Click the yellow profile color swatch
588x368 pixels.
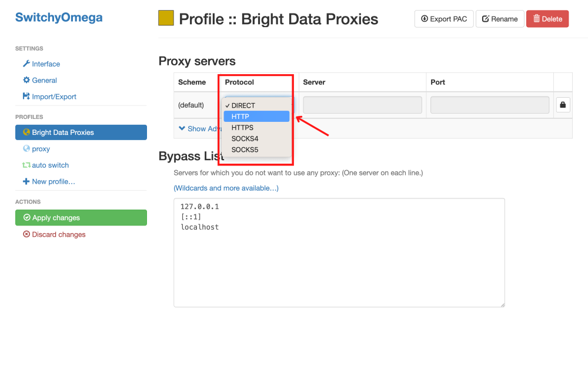click(x=165, y=18)
